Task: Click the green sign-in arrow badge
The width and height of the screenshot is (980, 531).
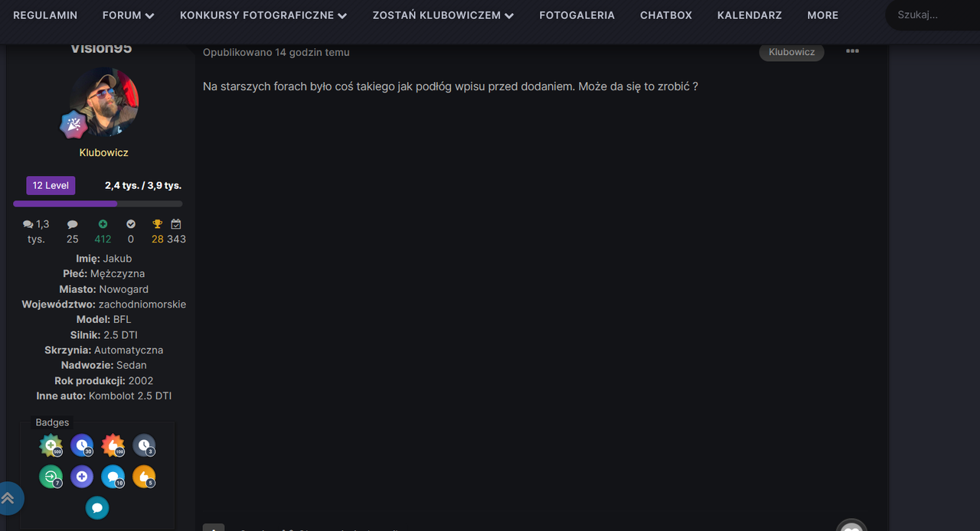Action: (x=51, y=477)
